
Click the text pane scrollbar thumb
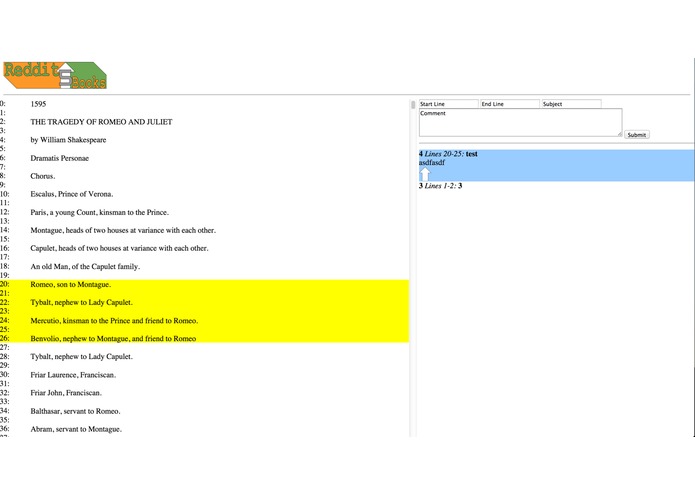413,105
